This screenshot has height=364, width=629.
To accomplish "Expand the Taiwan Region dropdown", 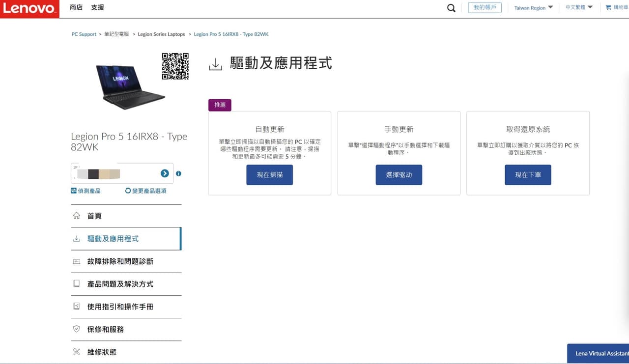I will 534,8.
